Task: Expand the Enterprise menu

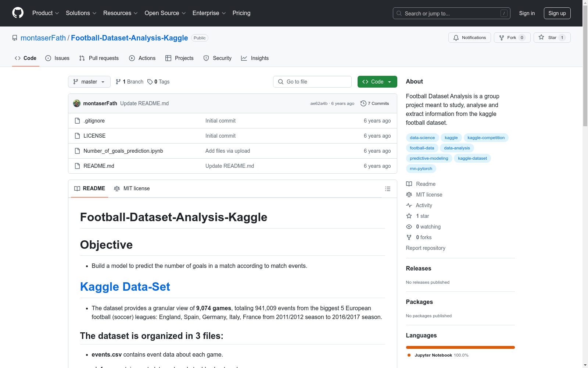Action: pyautogui.click(x=209, y=13)
